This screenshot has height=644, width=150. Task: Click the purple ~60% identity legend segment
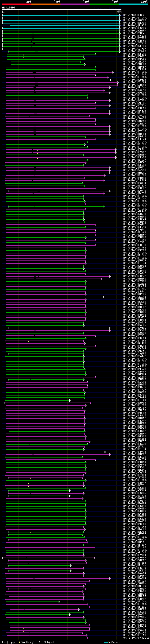pos(75,4)
